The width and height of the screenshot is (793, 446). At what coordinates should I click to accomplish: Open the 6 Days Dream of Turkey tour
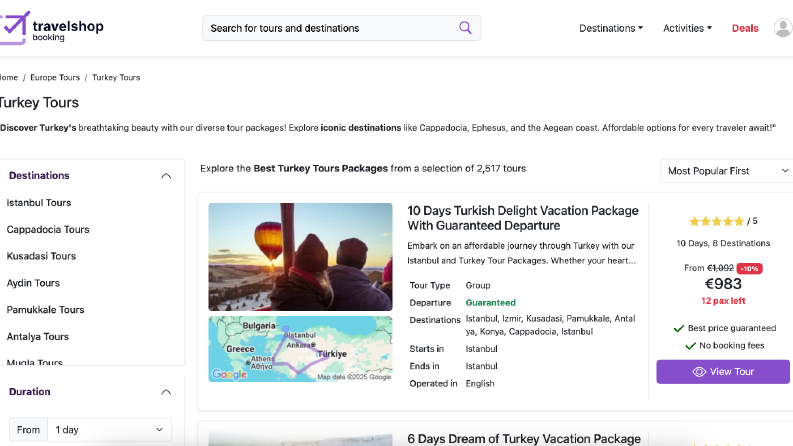tap(524, 439)
